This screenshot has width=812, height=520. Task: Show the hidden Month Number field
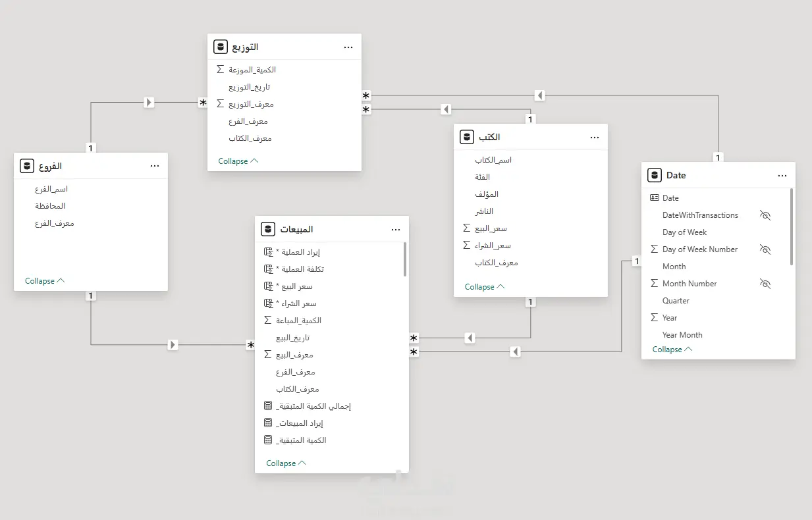point(765,284)
